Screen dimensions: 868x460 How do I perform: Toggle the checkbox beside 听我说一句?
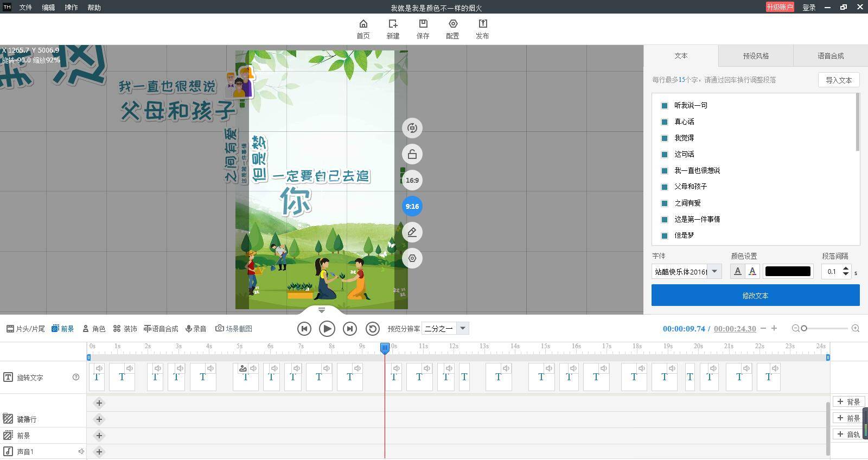(x=664, y=105)
